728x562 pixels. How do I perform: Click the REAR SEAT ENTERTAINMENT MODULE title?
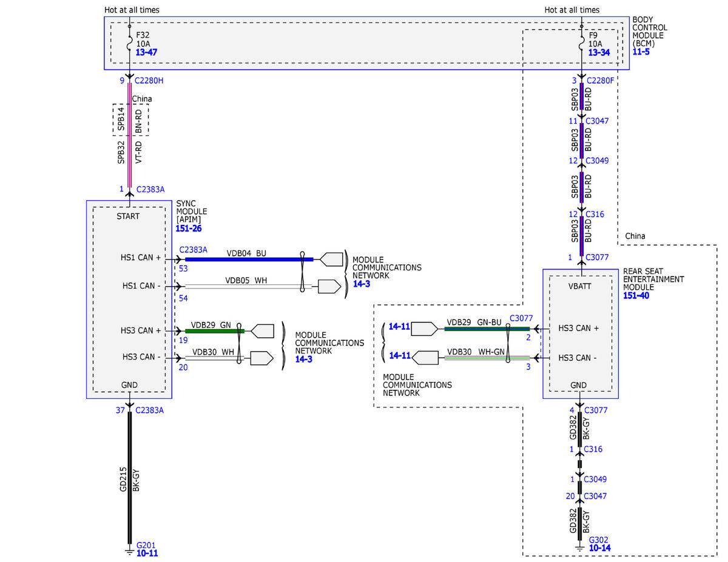click(x=653, y=279)
